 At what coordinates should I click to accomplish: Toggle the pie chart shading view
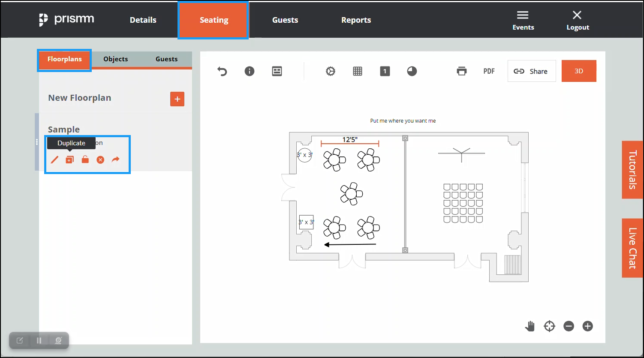tap(412, 71)
